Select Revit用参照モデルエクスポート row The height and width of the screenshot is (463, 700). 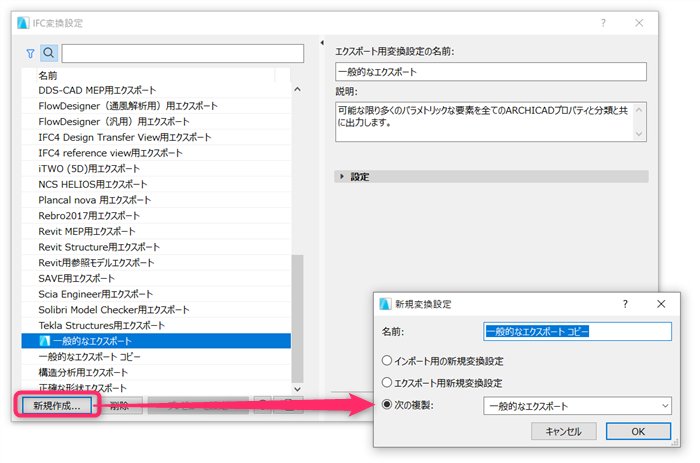pos(156,263)
